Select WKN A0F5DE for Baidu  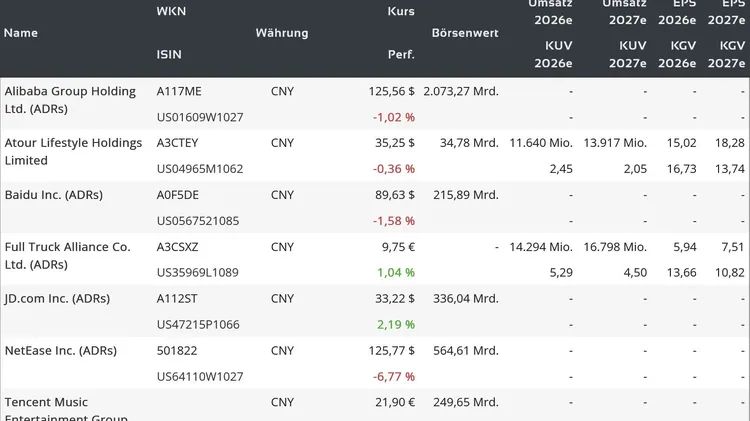click(x=177, y=195)
